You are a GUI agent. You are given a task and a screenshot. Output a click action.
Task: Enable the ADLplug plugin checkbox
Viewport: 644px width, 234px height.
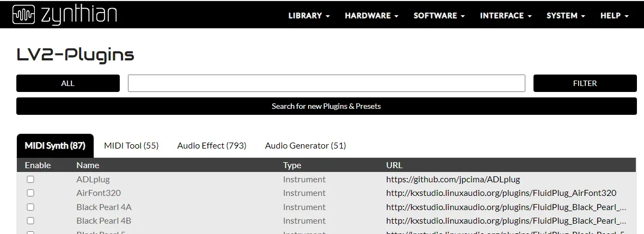(30, 179)
